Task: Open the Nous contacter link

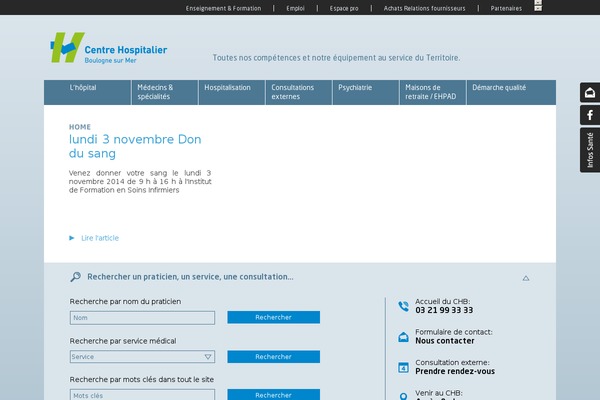Action: tap(445, 341)
